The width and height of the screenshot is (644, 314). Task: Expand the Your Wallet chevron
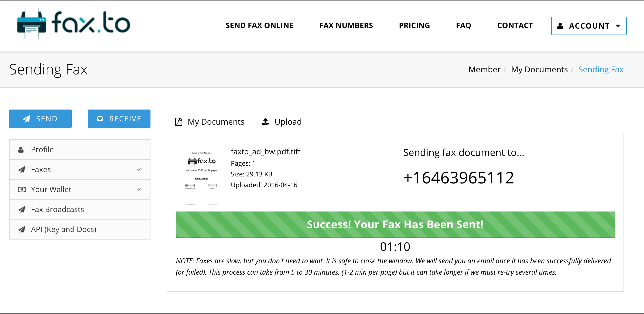[139, 189]
